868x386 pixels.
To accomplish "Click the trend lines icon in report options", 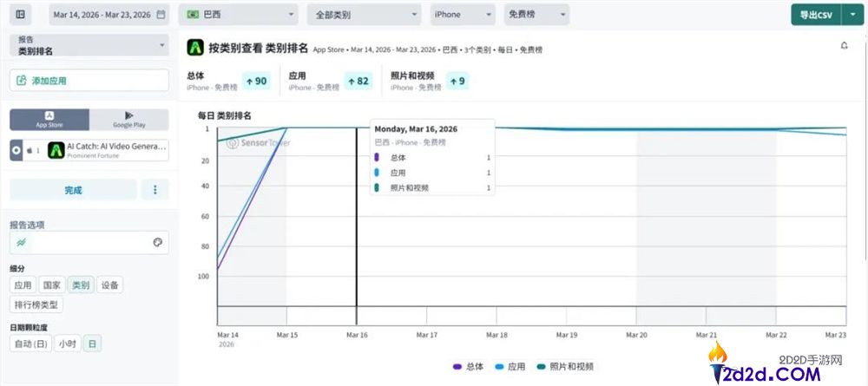I will pos(21,242).
